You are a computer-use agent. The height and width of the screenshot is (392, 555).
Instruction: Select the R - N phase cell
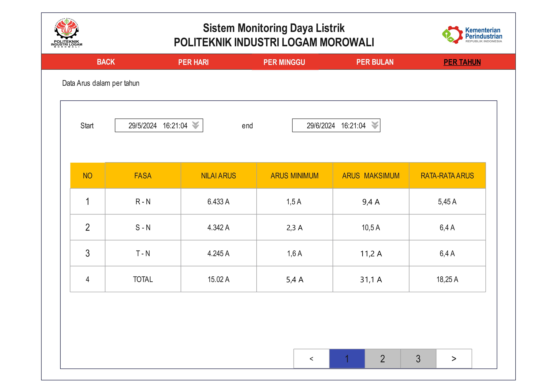tap(143, 201)
